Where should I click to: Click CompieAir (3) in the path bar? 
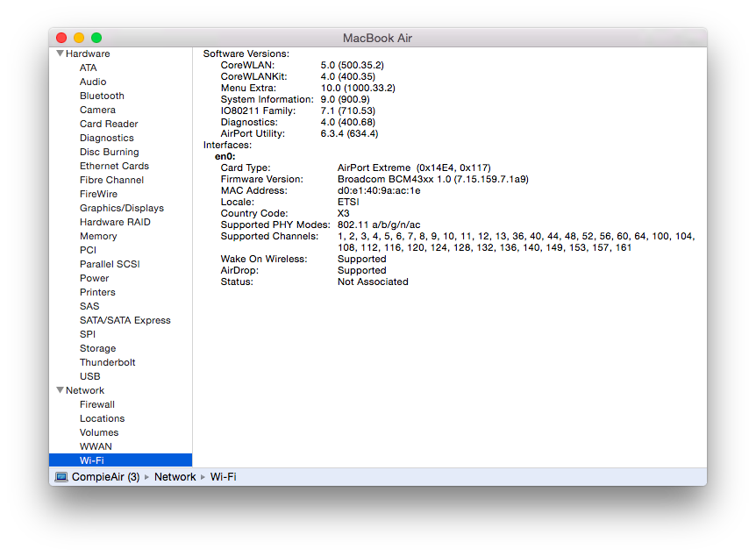tap(105, 477)
